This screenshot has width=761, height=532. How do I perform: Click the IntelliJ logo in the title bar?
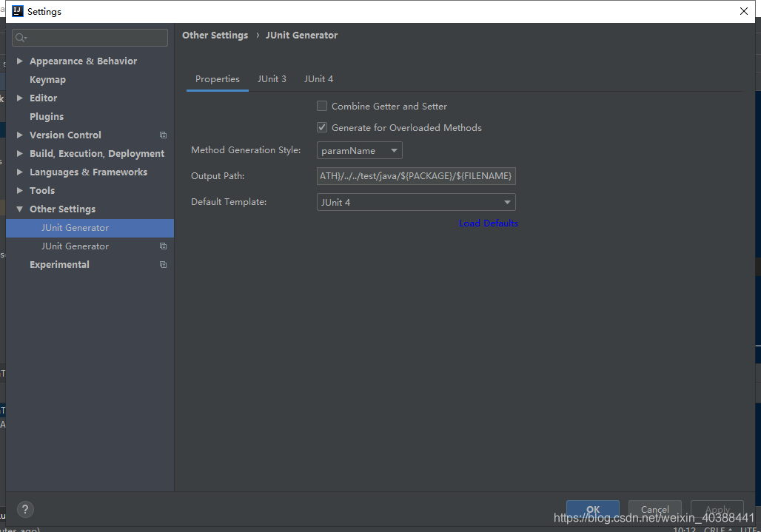pyautogui.click(x=18, y=11)
